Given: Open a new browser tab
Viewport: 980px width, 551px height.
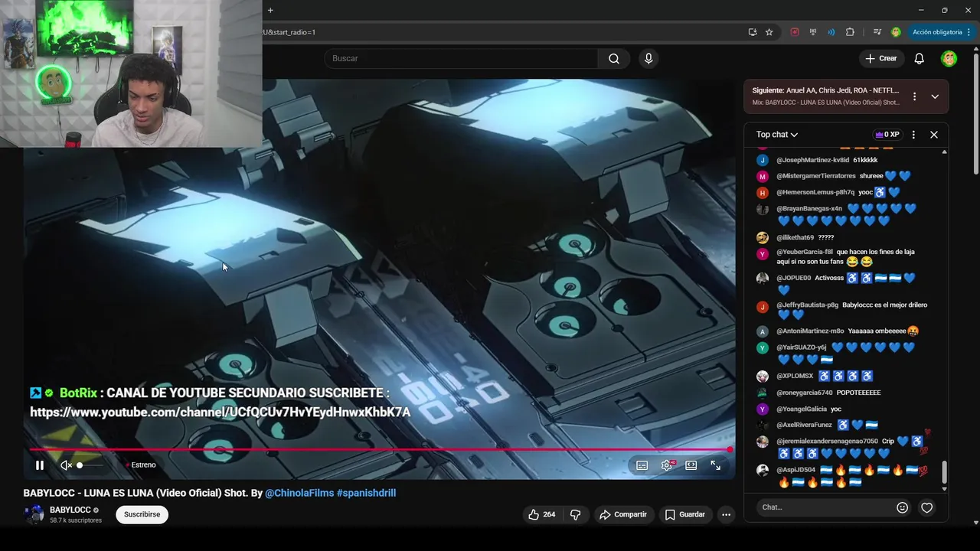Looking at the screenshot, I should point(270,10).
